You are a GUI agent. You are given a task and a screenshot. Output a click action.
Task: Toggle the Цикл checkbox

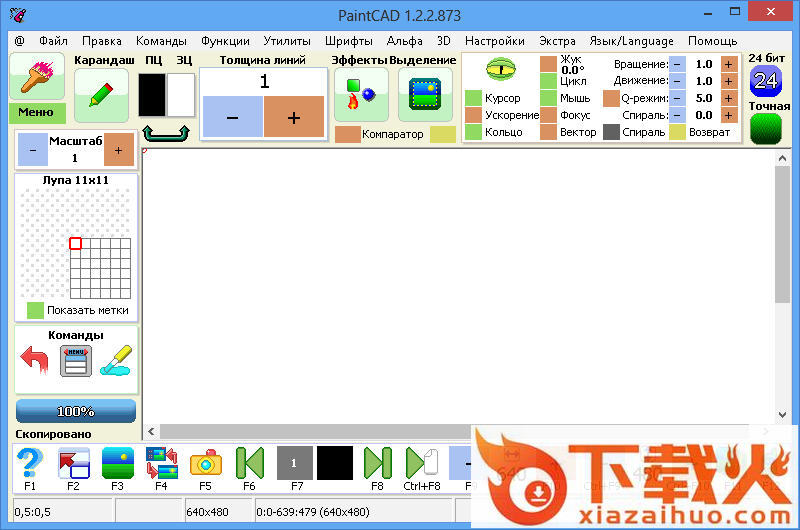pyautogui.click(x=548, y=81)
